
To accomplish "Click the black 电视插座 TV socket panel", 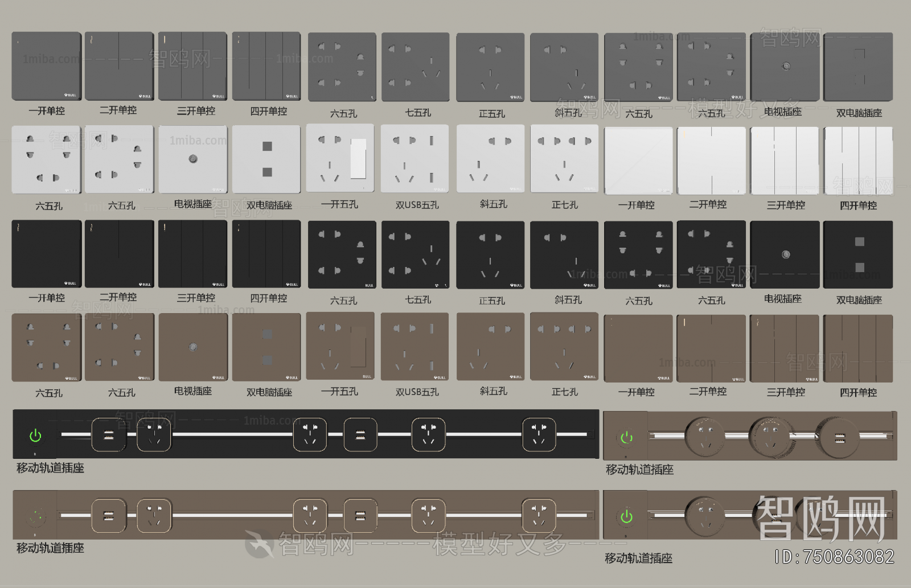I will [785, 253].
